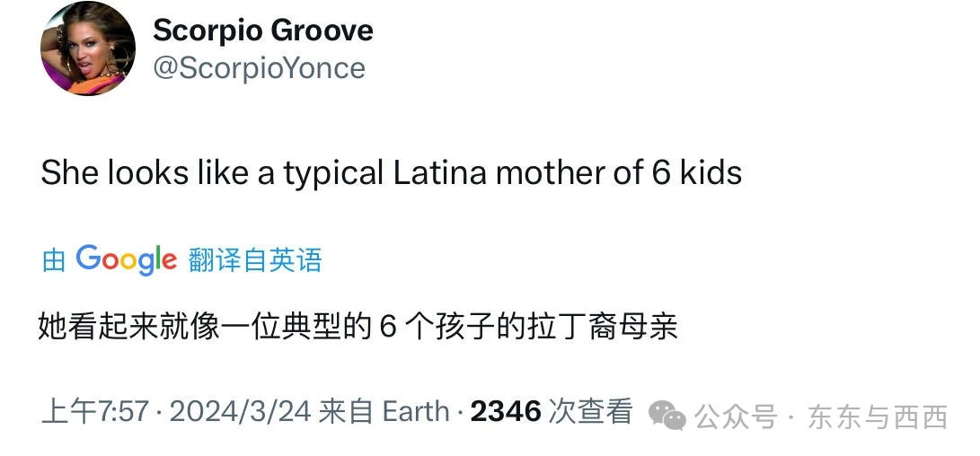Click the word Latina in the tweet

pyautogui.click(x=440, y=172)
